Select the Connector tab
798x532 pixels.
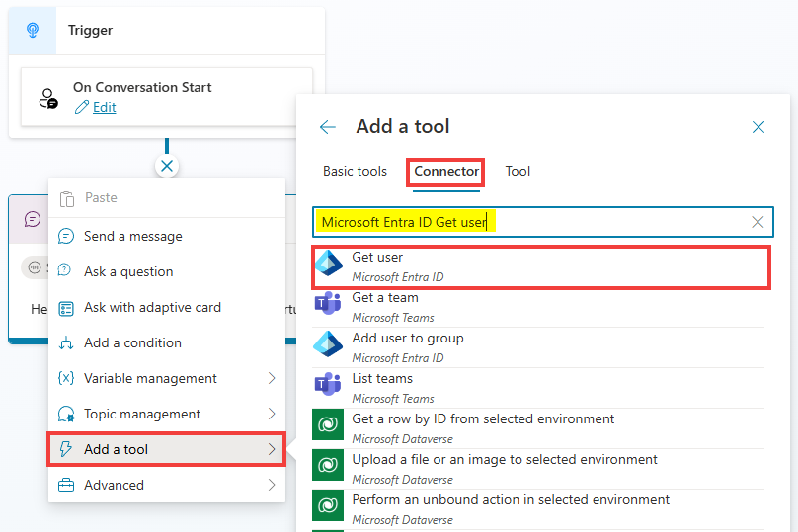coord(446,171)
